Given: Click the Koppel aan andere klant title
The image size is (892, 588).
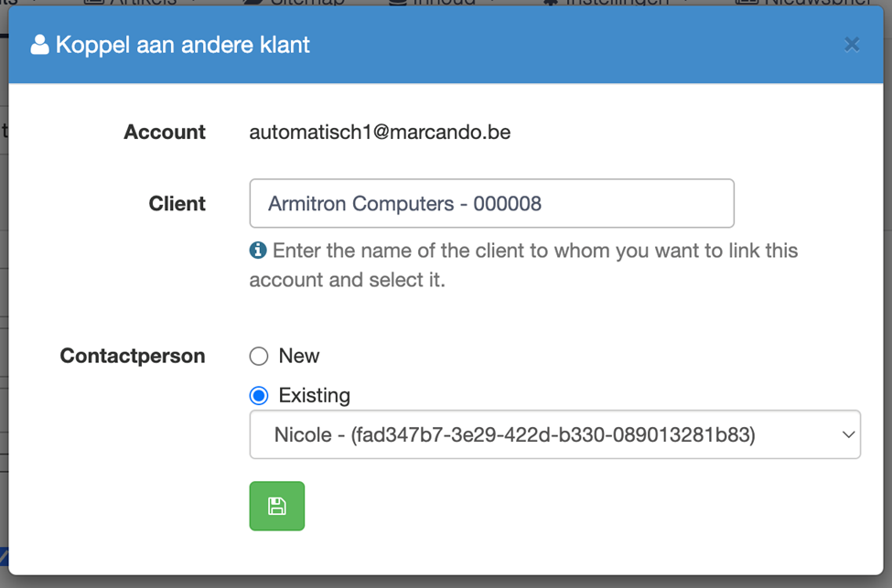Looking at the screenshot, I should coord(183,45).
